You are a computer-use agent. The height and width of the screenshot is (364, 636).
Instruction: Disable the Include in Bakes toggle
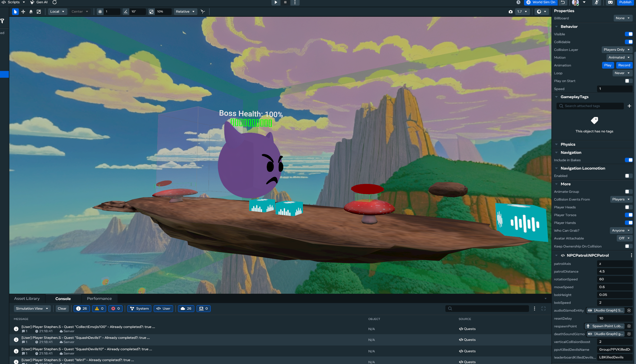point(628,160)
